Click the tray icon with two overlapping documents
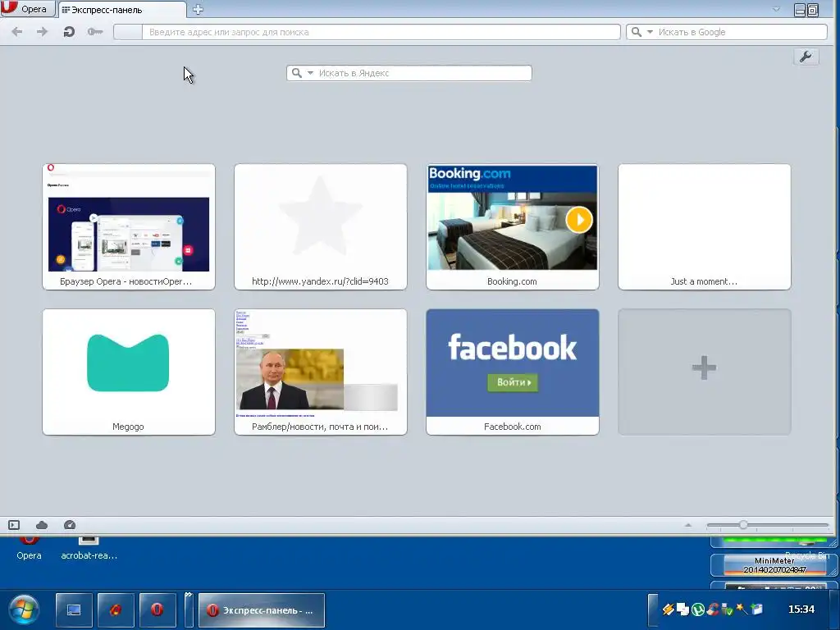This screenshot has width=840, height=630. [682, 609]
